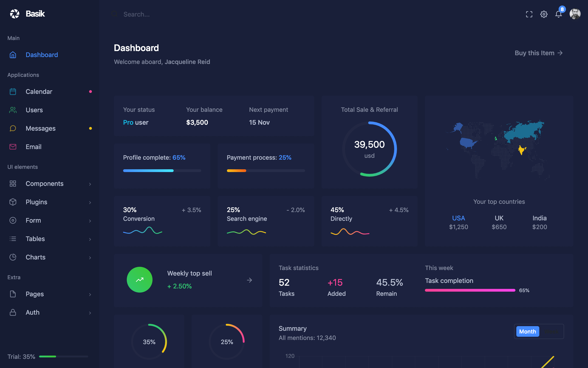Click the Users people icon
The image size is (588, 368).
13,110
